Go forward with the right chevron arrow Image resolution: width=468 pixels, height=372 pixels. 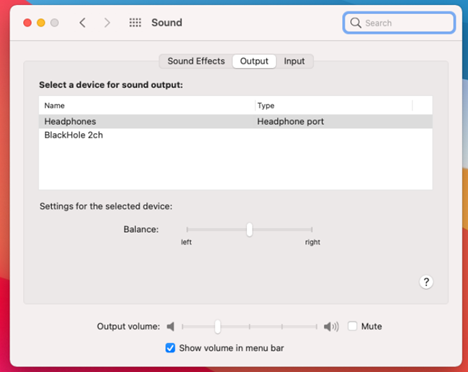pyautogui.click(x=107, y=23)
